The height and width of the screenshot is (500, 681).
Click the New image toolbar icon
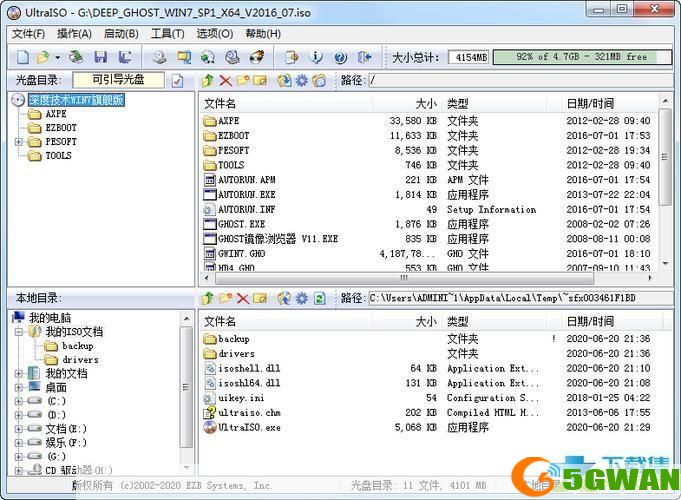(23, 57)
